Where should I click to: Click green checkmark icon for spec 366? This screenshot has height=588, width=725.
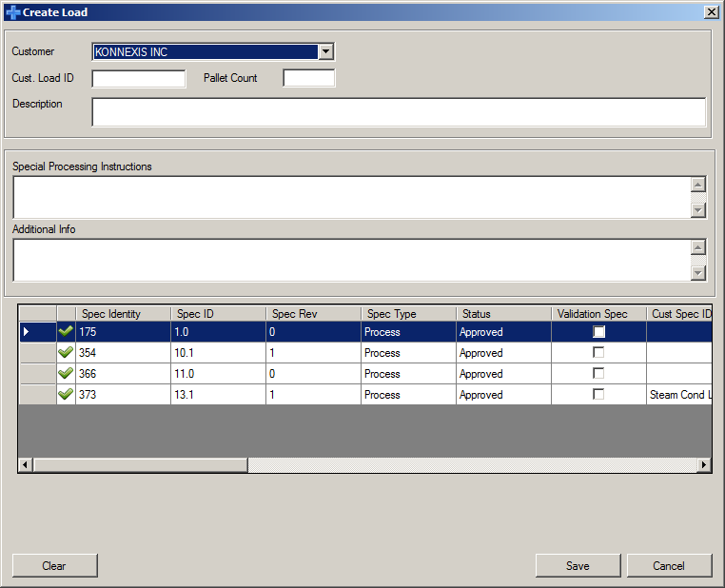click(x=66, y=374)
